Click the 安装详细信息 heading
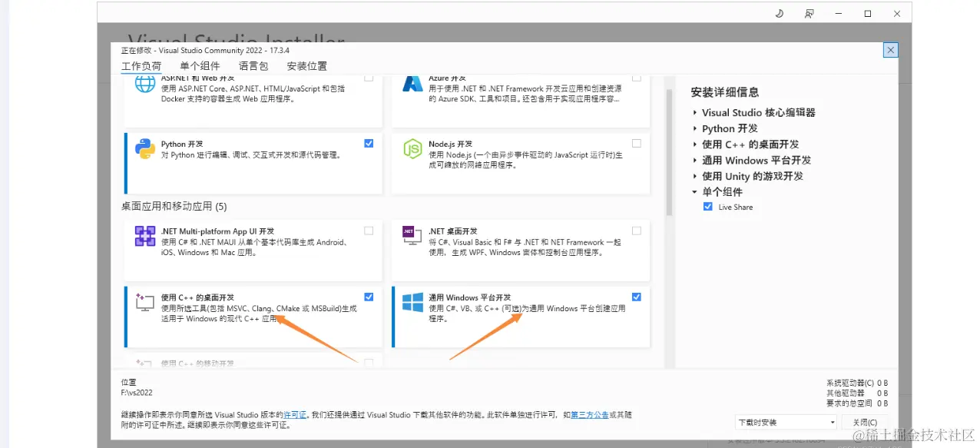Image resolution: width=980 pixels, height=448 pixels. click(x=724, y=92)
